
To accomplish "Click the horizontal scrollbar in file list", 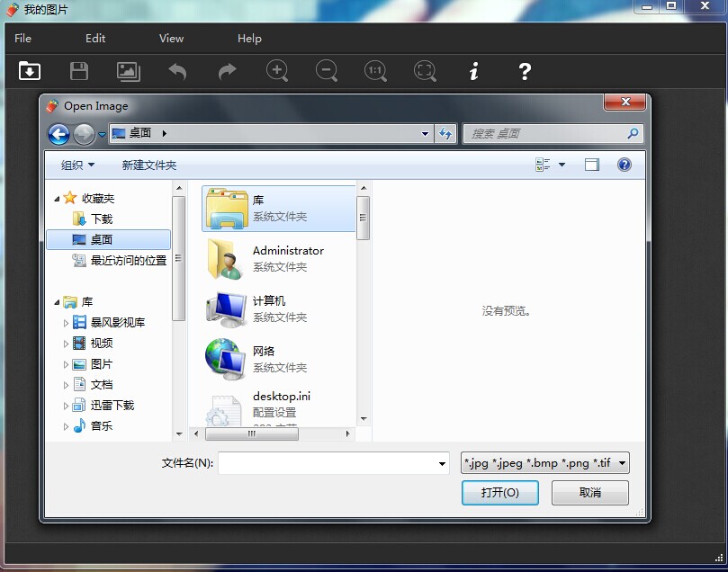I will (252, 433).
